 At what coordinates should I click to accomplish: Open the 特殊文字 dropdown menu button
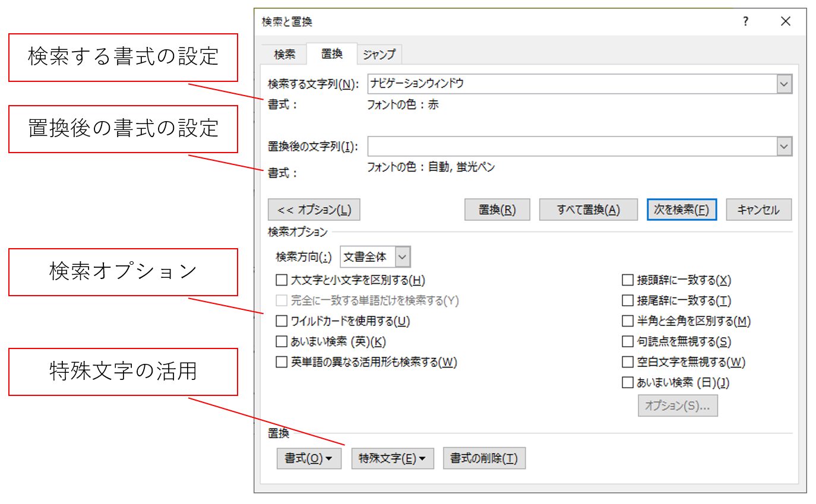[393, 458]
